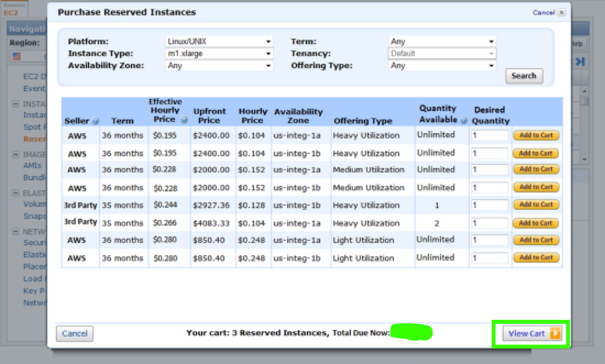
Task: Add 3rd Party $4083.33 offer to cart
Action: click(x=536, y=223)
